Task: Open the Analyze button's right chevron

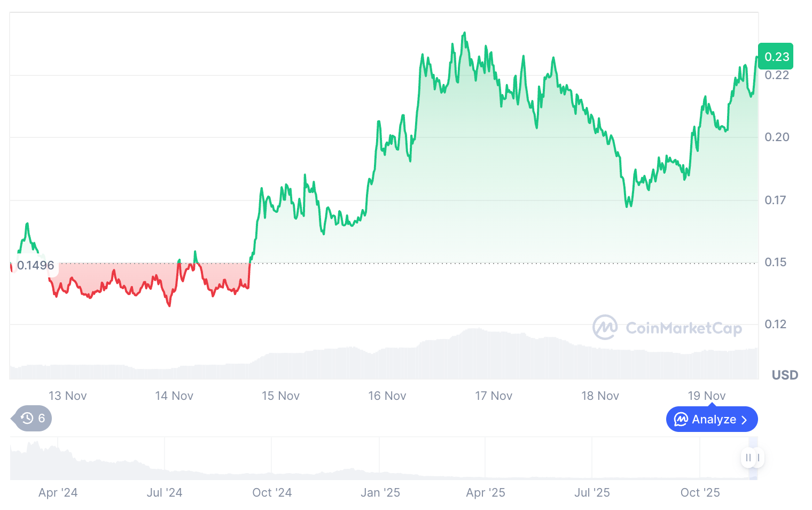Action: tap(744, 420)
